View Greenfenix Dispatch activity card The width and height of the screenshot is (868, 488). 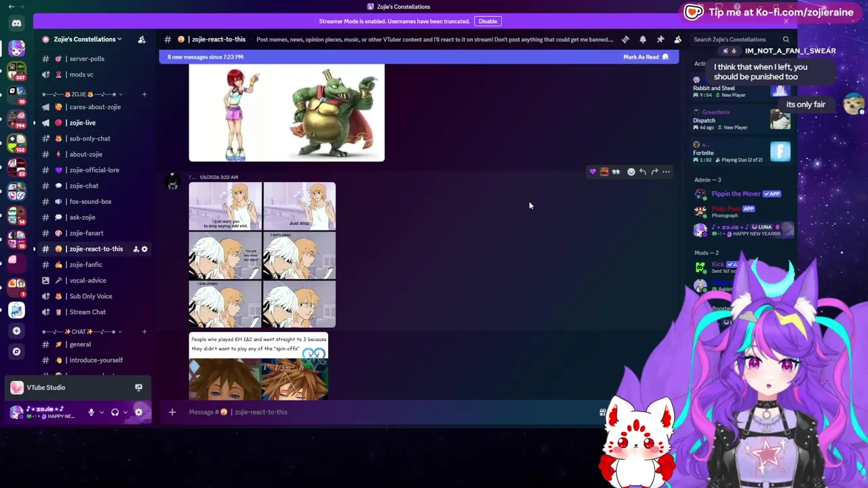click(x=742, y=120)
